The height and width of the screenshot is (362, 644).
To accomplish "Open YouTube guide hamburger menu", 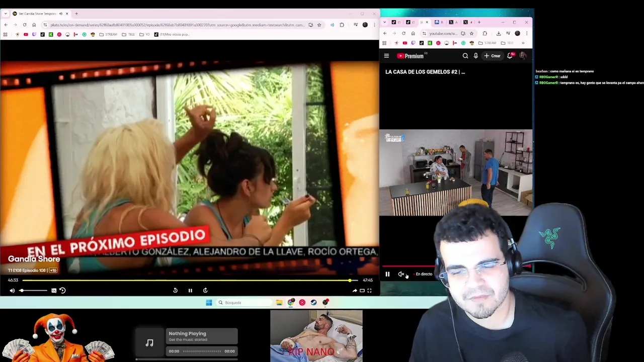I will click(x=386, y=56).
